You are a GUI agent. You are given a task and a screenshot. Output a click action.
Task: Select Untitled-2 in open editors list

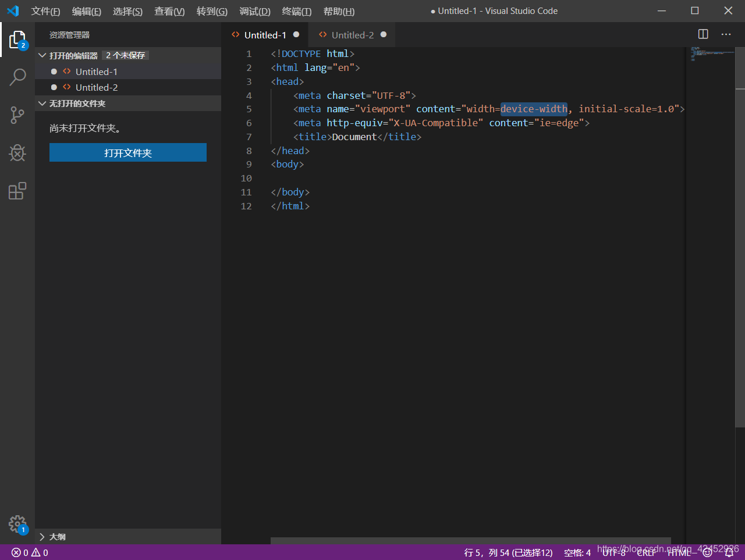click(128, 87)
